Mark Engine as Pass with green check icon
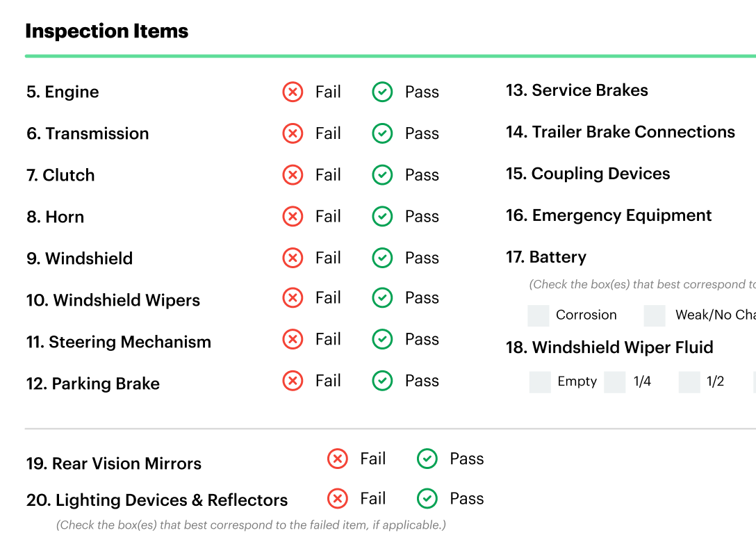 point(382,92)
